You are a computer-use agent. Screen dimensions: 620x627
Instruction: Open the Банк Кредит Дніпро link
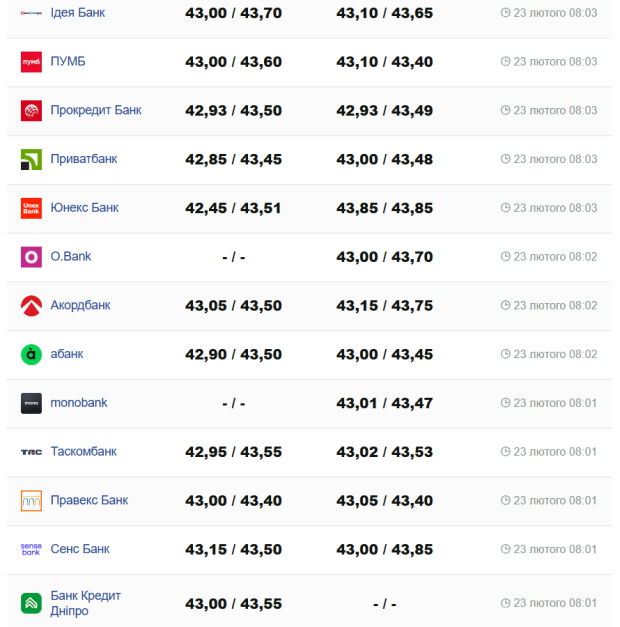point(85,603)
